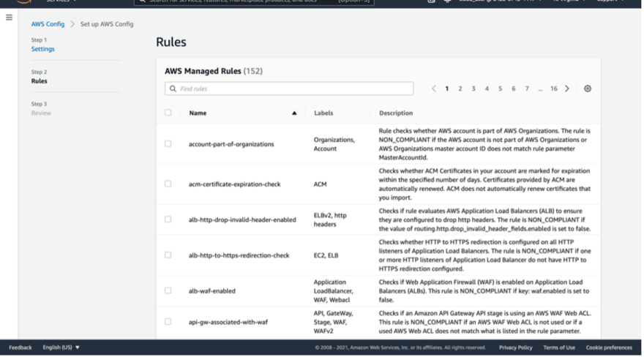Click the 'Organizations, Account' labels cell
The image size is (644, 357).
coord(334,144)
